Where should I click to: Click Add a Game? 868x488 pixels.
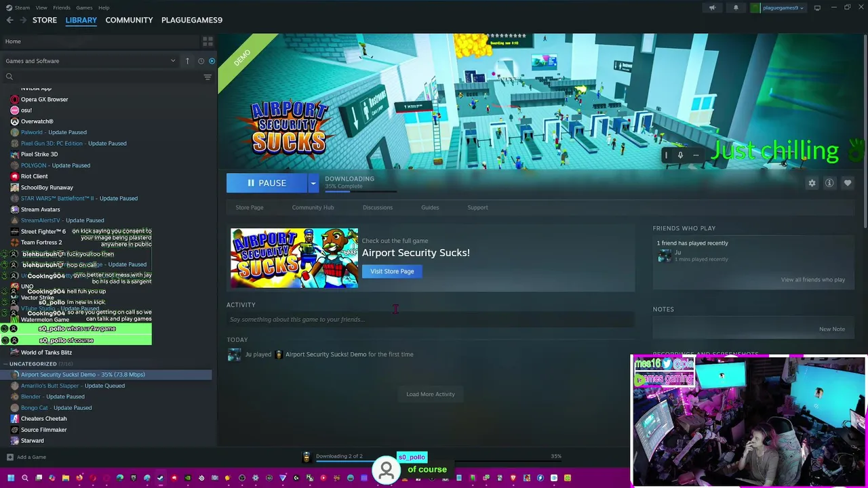pyautogui.click(x=31, y=457)
